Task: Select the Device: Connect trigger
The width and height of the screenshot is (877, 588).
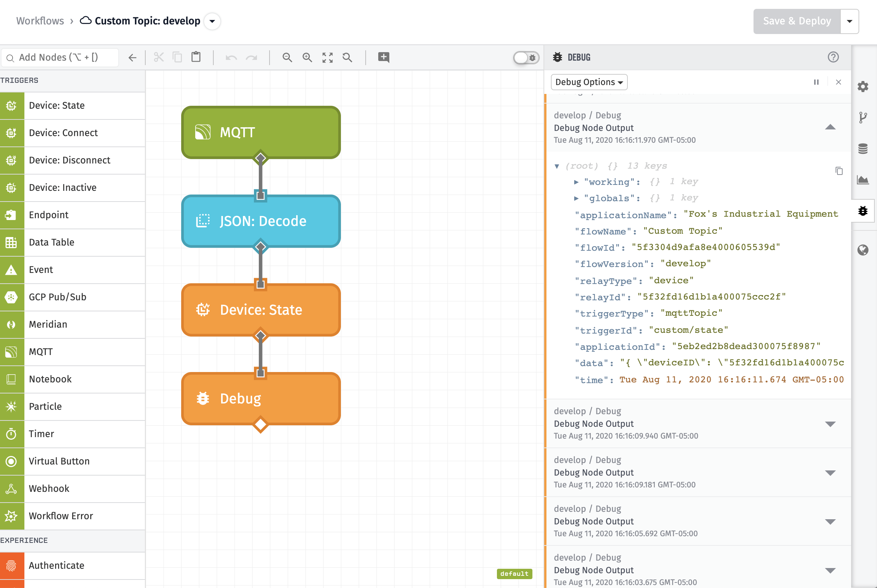Action: pos(72,133)
